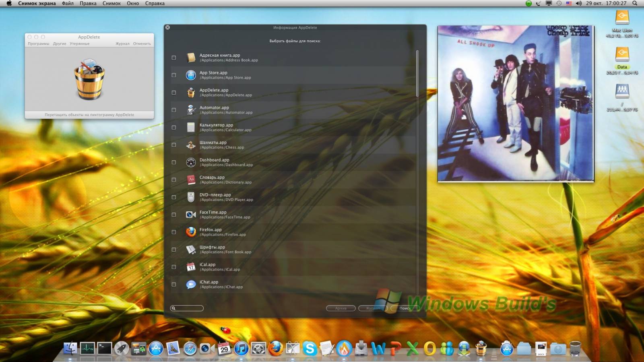Screen dimensions: 644x362
Task: Select the iChat.app name text
Action: click(x=209, y=282)
